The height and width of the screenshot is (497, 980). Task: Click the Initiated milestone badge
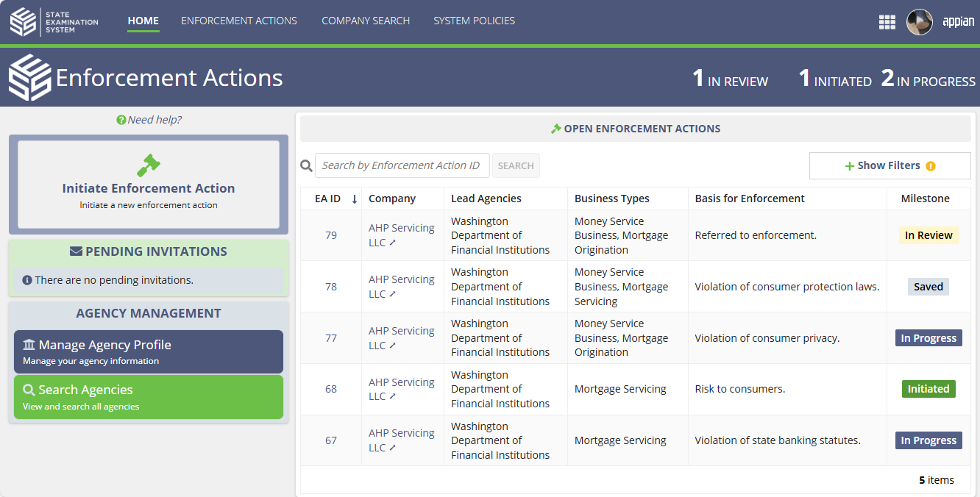tap(928, 389)
